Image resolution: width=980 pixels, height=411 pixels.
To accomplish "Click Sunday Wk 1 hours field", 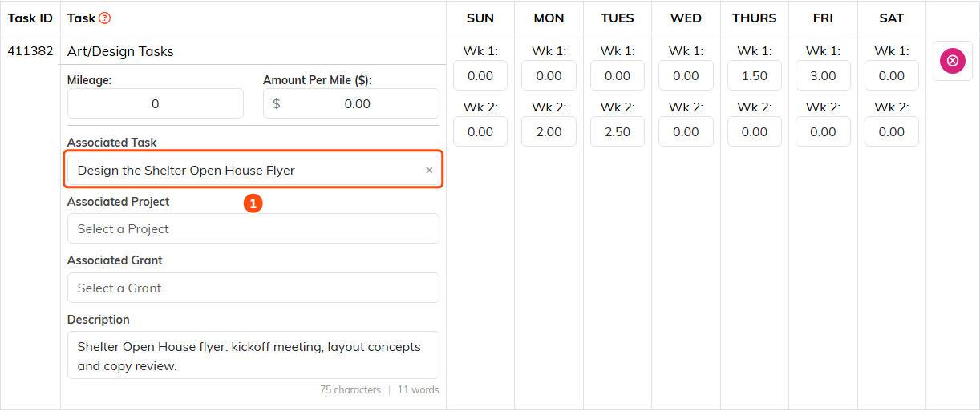I will pos(480,75).
